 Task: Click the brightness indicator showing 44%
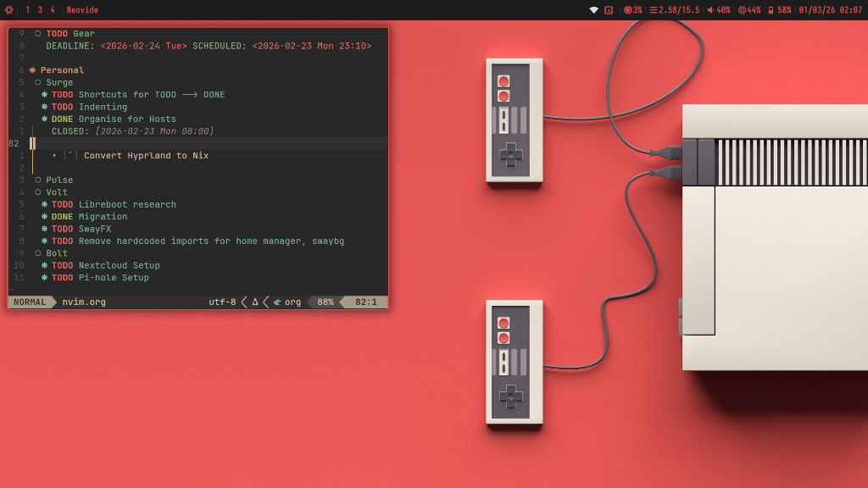click(749, 10)
